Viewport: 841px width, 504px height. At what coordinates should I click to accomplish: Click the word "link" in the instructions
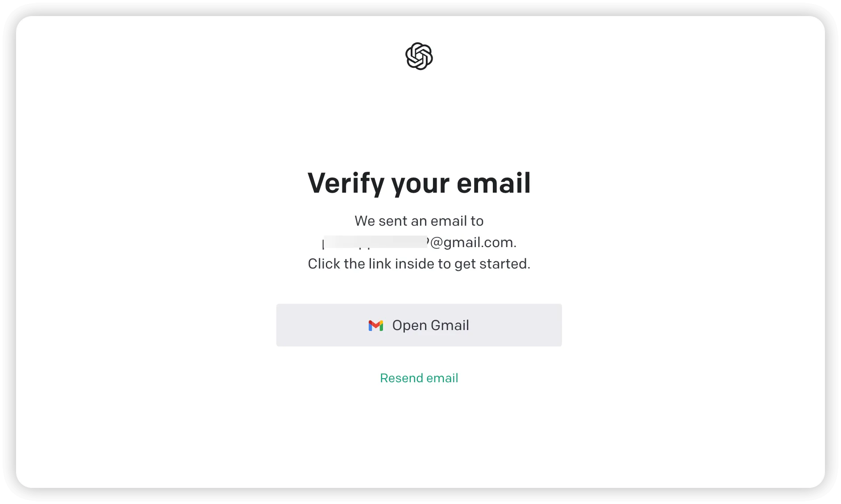380,264
